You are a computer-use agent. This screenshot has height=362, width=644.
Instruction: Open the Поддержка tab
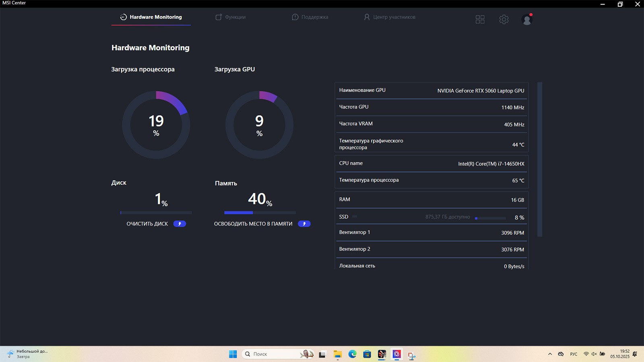(x=310, y=17)
